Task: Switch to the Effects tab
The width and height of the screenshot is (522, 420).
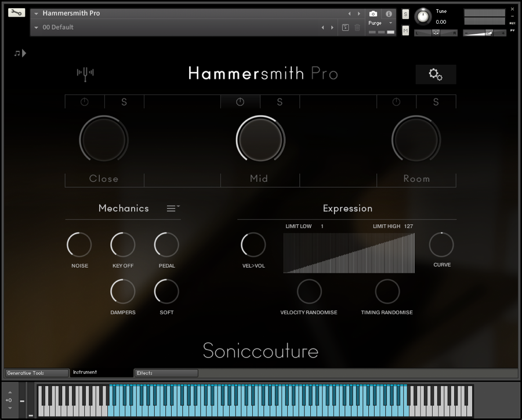Action: pos(166,373)
